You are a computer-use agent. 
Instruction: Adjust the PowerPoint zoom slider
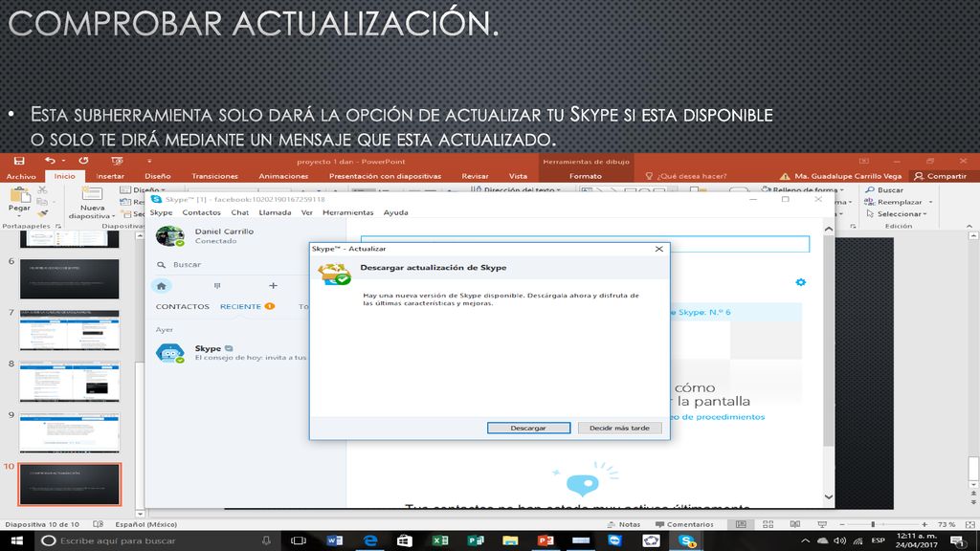click(x=873, y=524)
